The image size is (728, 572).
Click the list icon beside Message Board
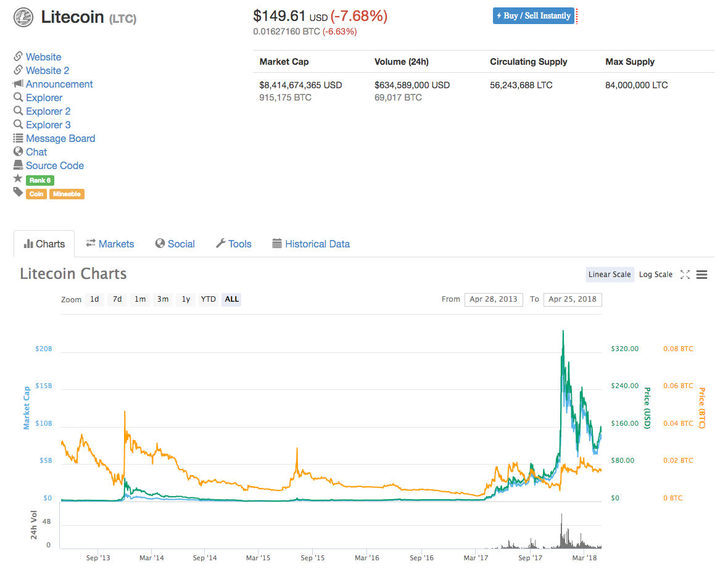[18, 138]
